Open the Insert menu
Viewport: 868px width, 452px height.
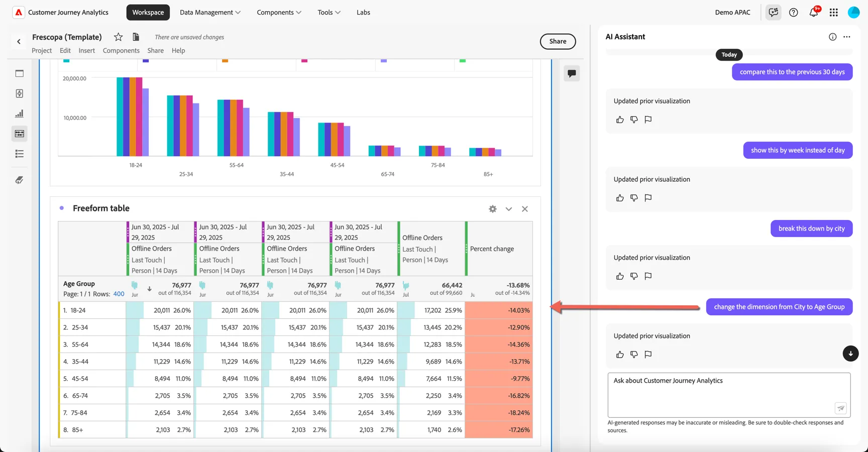[x=86, y=50]
